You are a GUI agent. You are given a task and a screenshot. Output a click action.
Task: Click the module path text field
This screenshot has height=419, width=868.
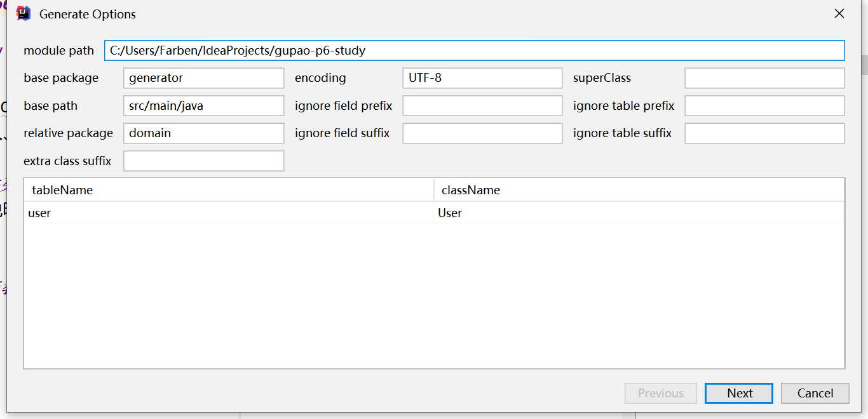click(474, 50)
